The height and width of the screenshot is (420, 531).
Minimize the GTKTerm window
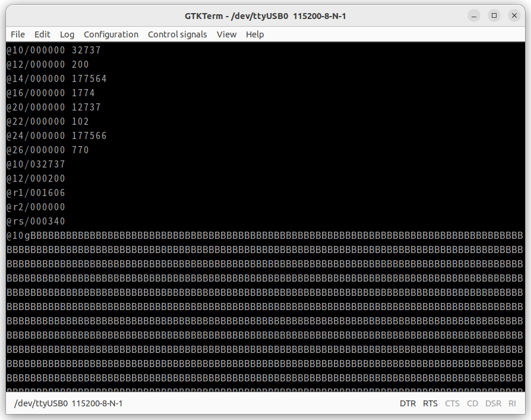(x=474, y=15)
